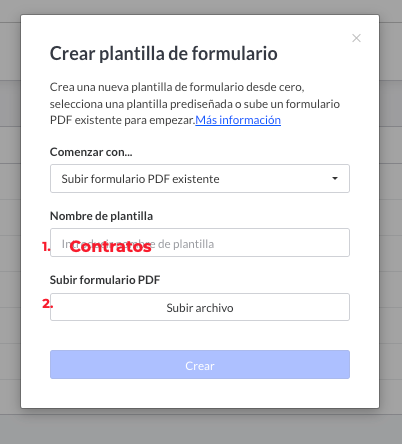This screenshot has height=444, width=402.
Task: Follow the Más información link
Action: click(238, 120)
